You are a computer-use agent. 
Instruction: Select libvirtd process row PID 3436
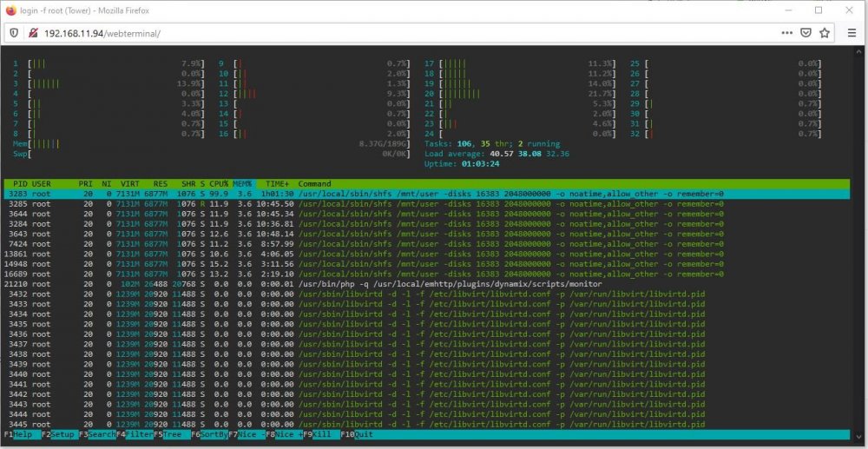point(427,333)
